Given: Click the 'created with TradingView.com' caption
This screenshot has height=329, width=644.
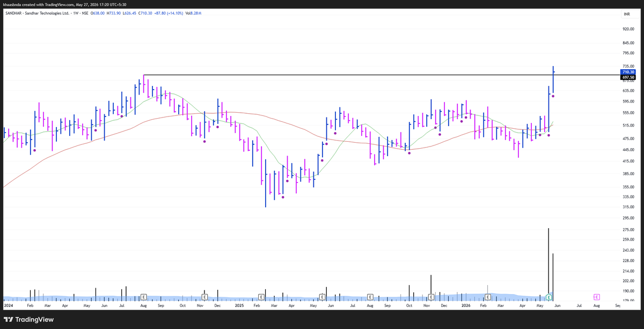Looking at the screenshot, I should [x=47, y=4].
